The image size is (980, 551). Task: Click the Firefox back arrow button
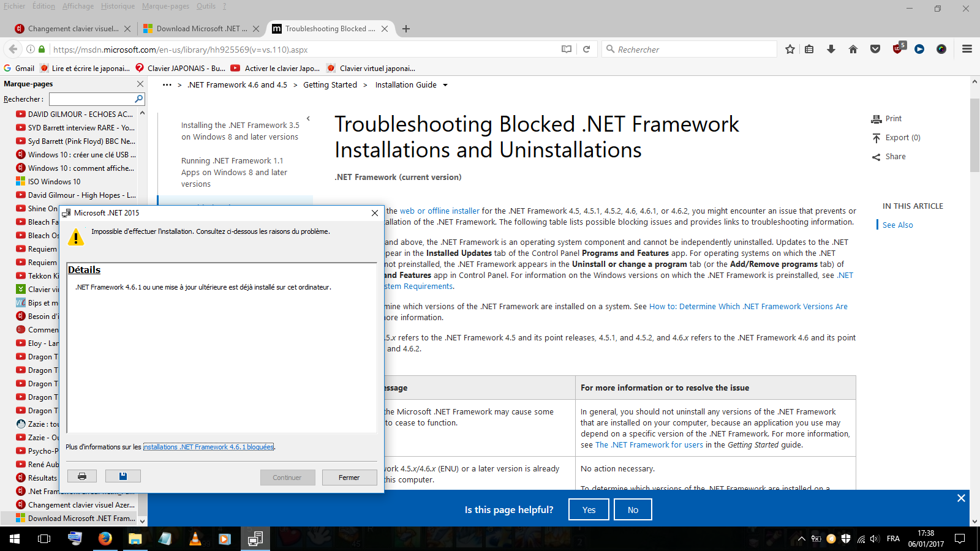click(x=13, y=49)
